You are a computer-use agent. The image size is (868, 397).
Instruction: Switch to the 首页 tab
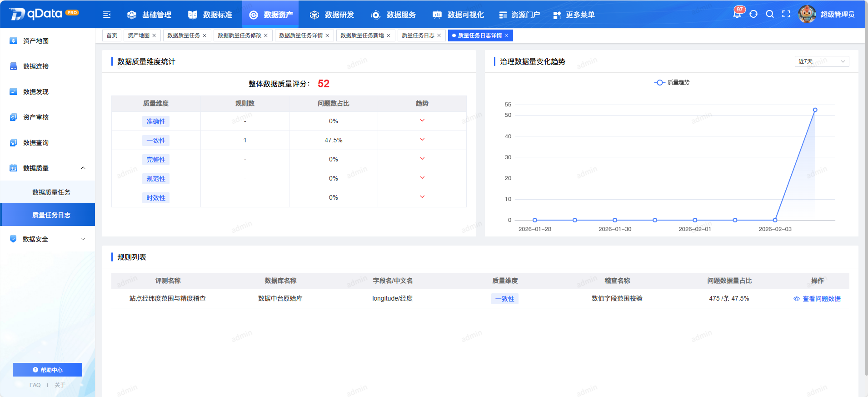(112, 35)
